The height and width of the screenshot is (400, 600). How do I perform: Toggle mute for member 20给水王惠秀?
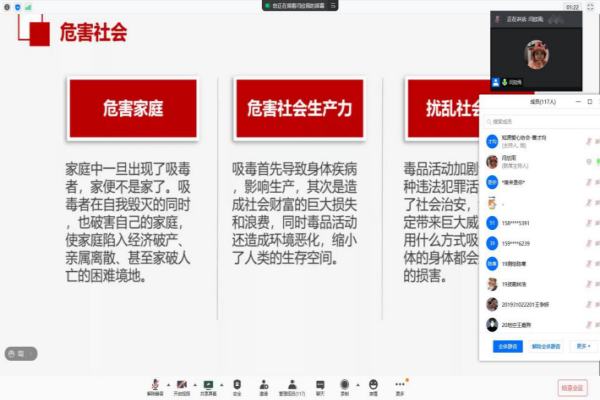click(x=587, y=325)
